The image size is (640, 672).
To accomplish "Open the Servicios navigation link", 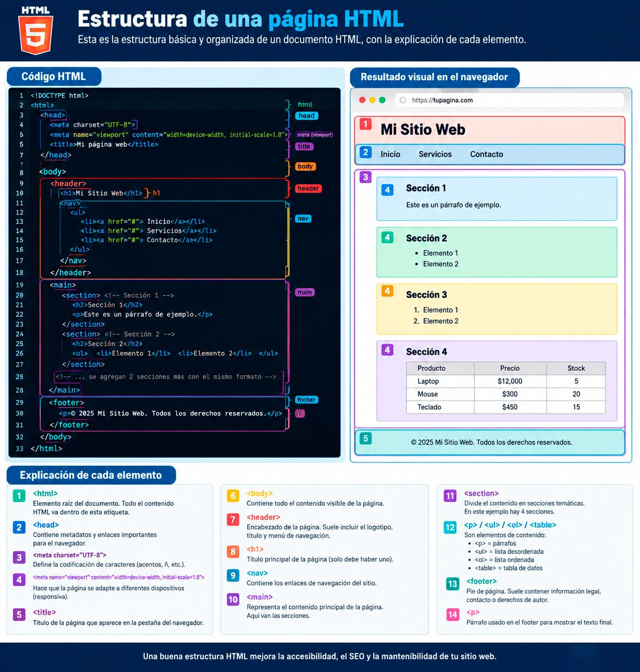I will point(435,154).
